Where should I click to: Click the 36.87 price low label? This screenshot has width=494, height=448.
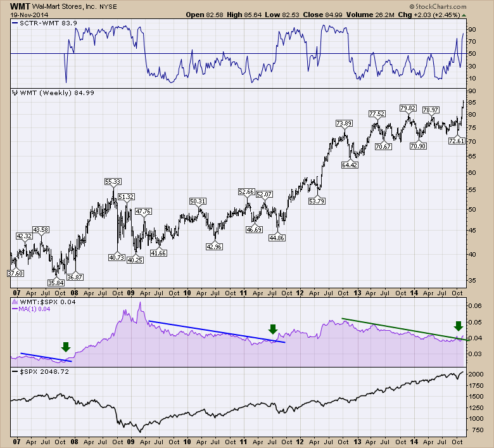75,277
